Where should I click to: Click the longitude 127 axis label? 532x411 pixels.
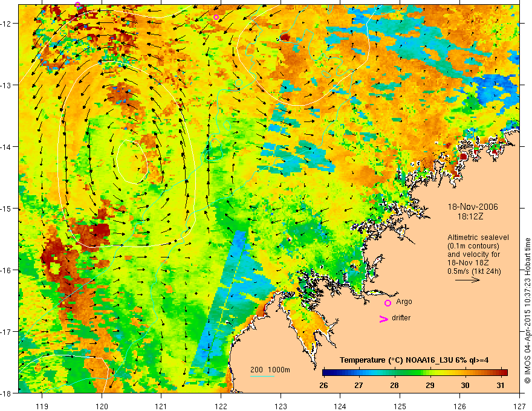pyautogui.click(x=519, y=407)
